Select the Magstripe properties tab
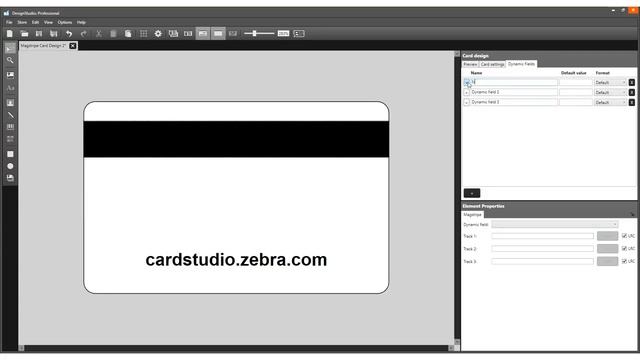 473,215
